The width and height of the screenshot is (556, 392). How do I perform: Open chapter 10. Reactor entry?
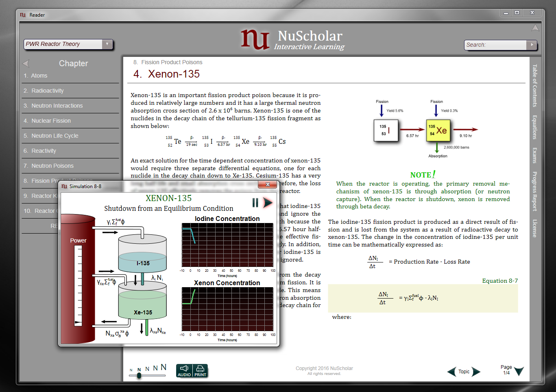pyautogui.click(x=40, y=211)
